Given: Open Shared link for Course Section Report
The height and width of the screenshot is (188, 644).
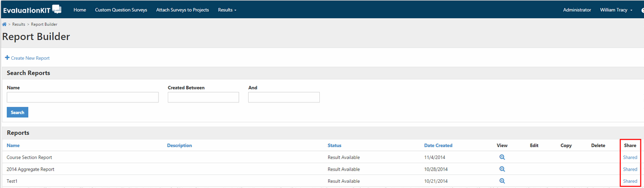Looking at the screenshot, I should coord(630,157).
